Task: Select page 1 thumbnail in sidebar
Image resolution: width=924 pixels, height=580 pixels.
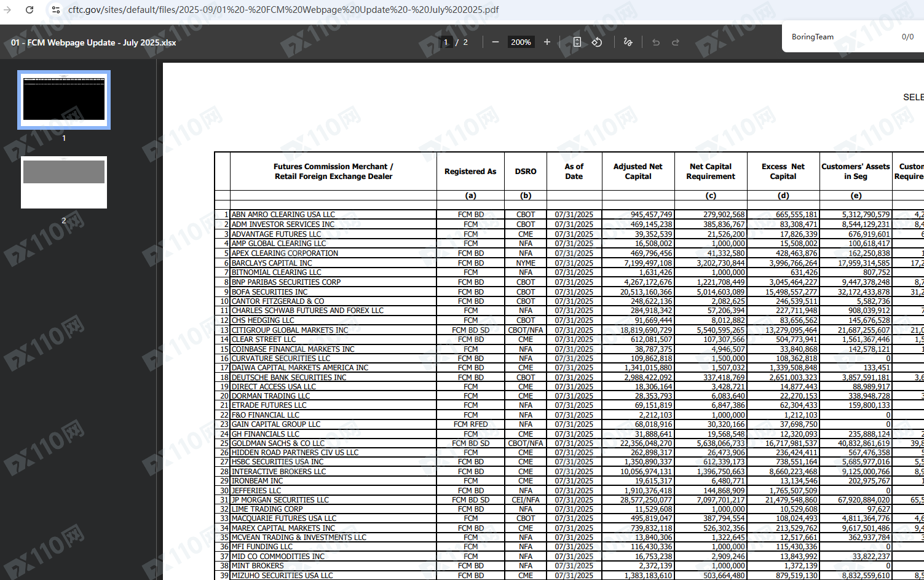Action: pyautogui.click(x=64, y=100)
